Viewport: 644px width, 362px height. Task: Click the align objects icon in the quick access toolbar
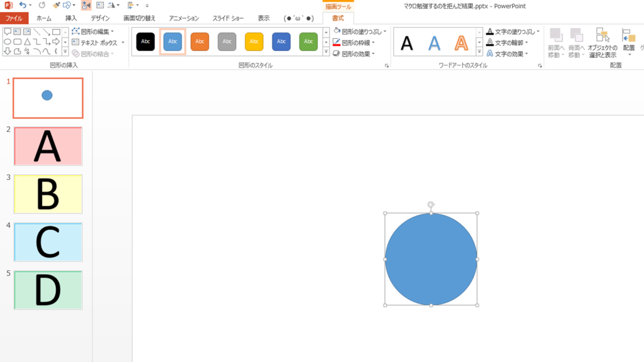pos(131,5)
